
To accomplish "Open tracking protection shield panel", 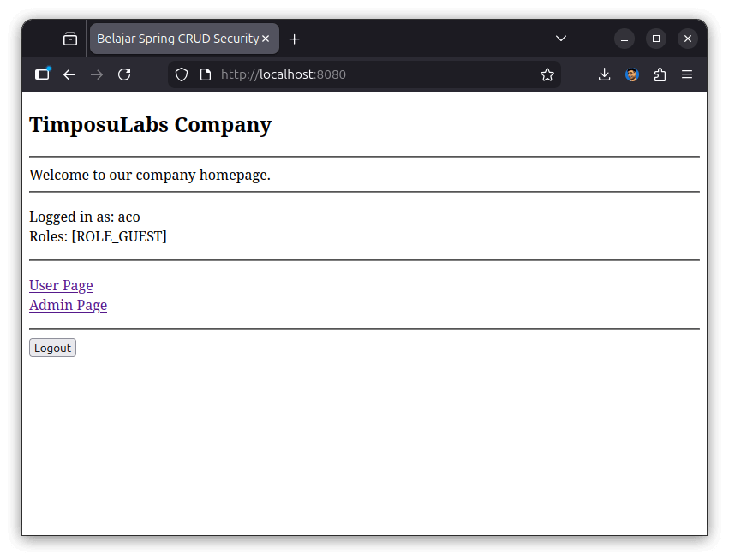I will pyautogui.click(x=182, y=74).
